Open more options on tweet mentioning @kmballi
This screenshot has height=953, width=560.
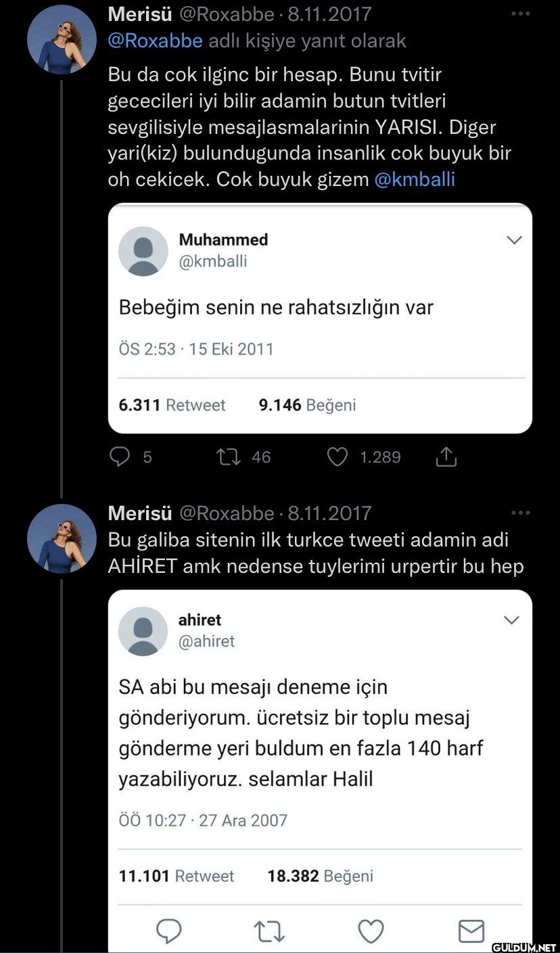(x=521, y=14)
